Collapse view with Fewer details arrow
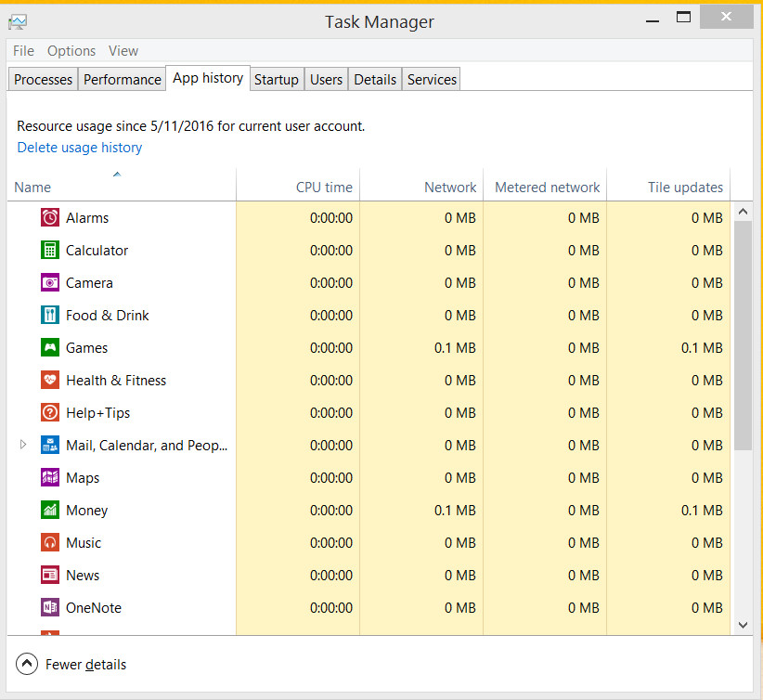The width and height of the screenshot is (763, 700). tap(27, 665)
